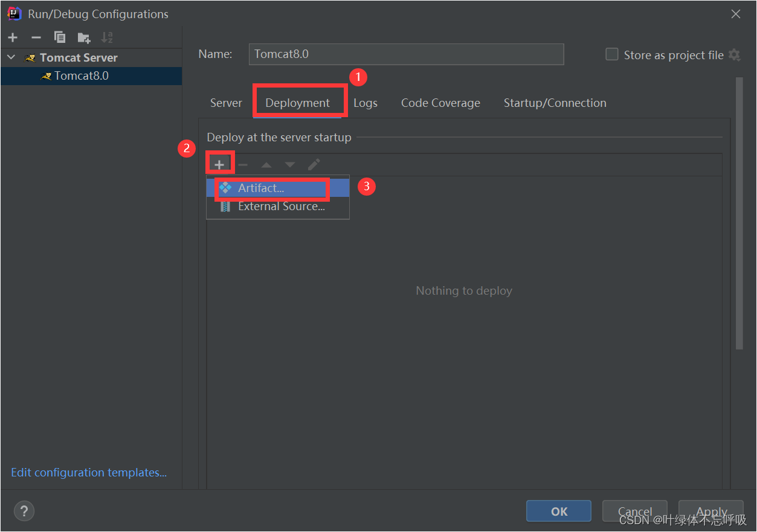Move deployment item up
This screenshot has width=757, height=532.
tap(266, 164)
